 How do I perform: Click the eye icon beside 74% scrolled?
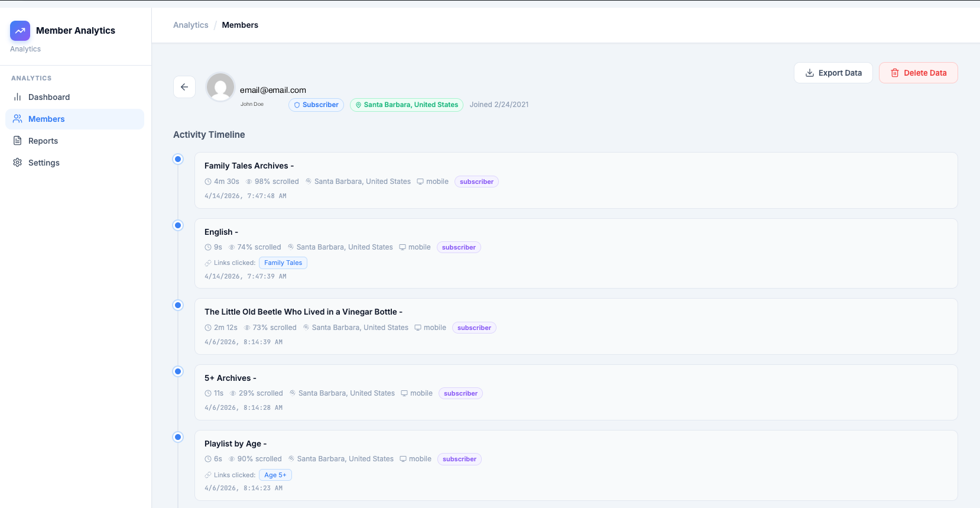click(x=232, y=247)
